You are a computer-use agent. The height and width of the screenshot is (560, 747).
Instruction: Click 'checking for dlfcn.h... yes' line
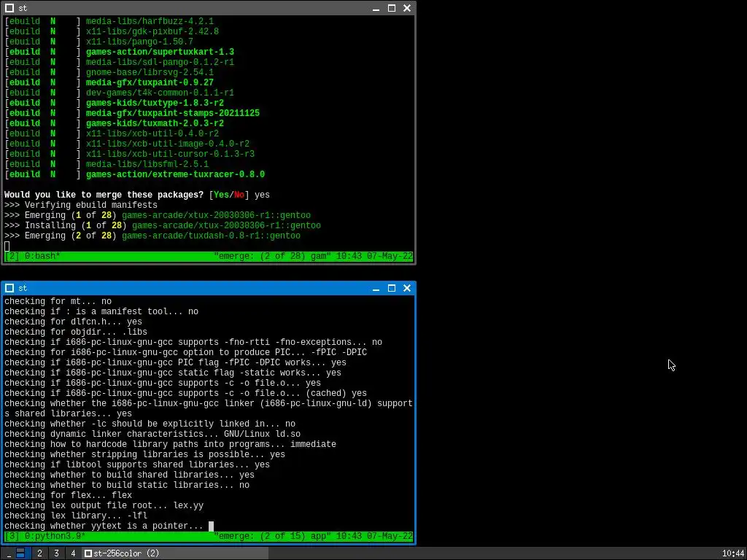click(74, 322)
